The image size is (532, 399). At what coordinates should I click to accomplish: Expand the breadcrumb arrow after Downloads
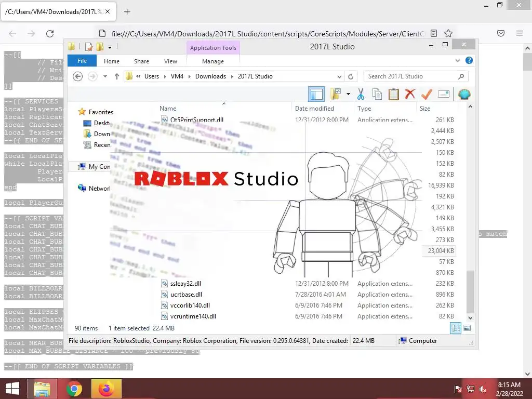coord(232,76)
